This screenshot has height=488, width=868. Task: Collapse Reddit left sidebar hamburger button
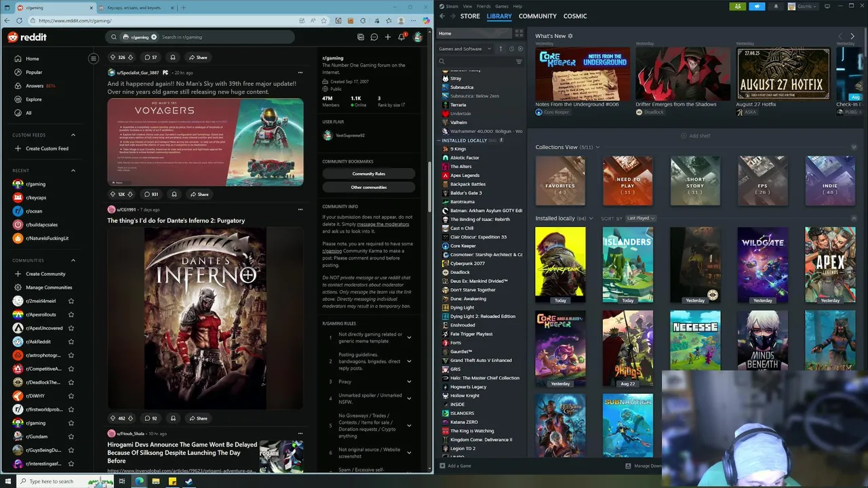pos(94,58)
